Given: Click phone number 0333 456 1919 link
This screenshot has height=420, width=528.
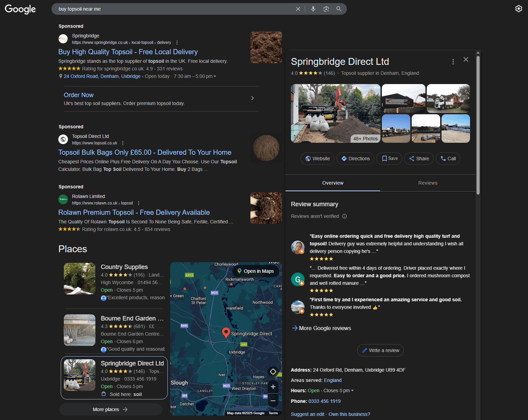Looking at the screenshot, I should pos(325,401).
